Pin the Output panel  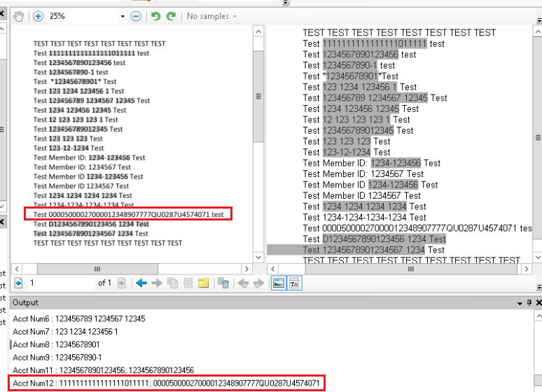[529, 303]
